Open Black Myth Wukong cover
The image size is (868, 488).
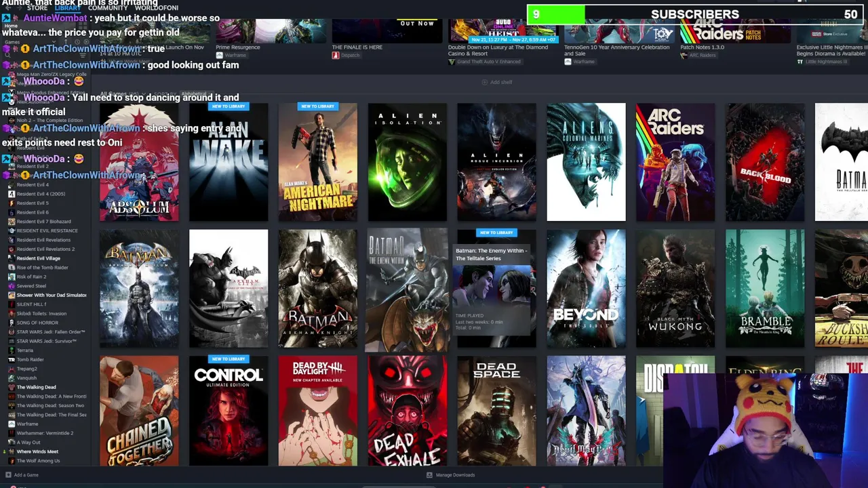tap(675, 288)
